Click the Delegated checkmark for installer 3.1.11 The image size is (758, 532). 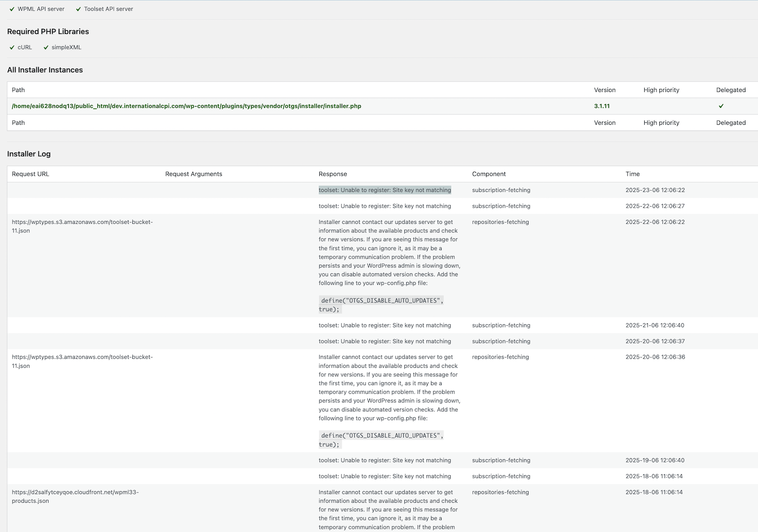click(x=721, y=106)
